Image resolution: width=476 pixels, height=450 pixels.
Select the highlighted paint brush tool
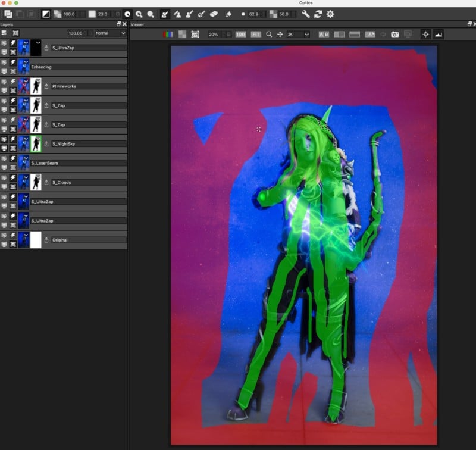pos(165,14)
